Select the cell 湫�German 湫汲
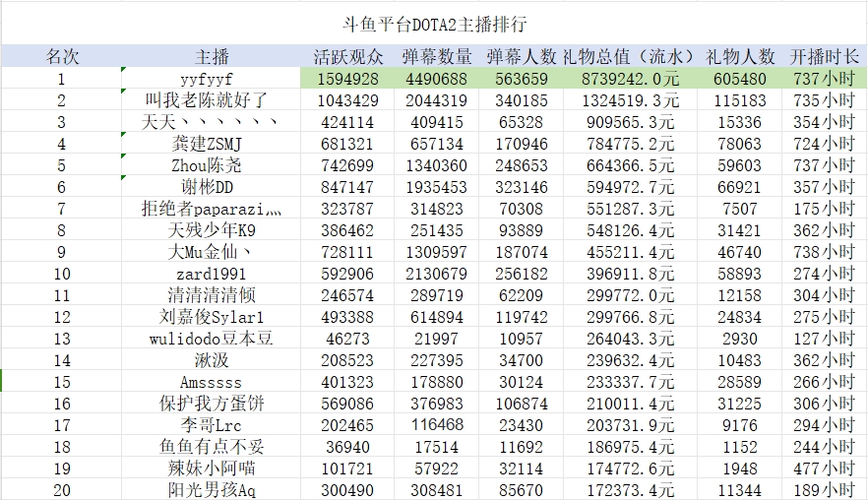The width and height of the screenshot is (868, 500). (x=212, y=360)
